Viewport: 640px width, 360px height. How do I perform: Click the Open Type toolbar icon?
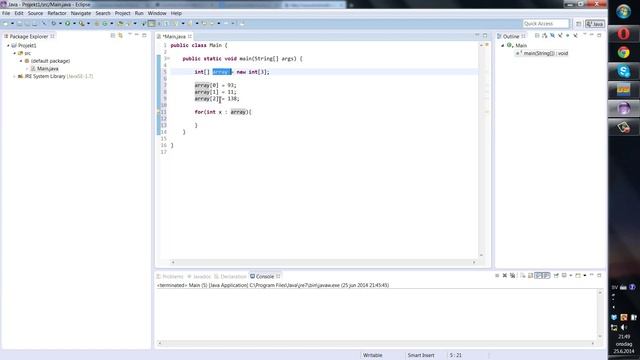pyautogui.click(x=120, y=24)
